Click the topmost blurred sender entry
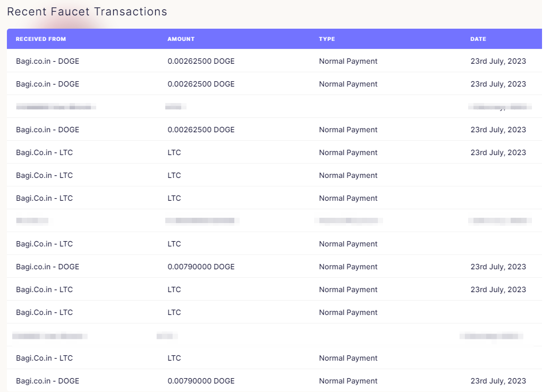 coord(56,107)
